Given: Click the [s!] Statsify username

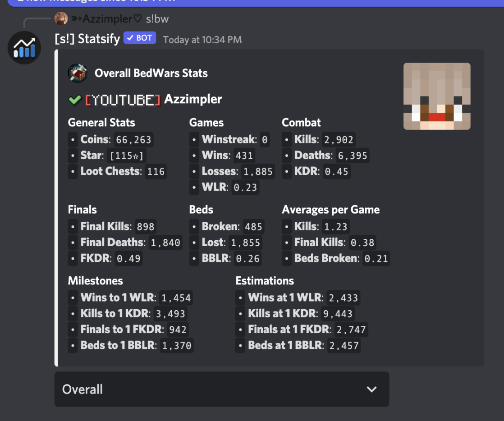Looking at the screenshot, I should [x=87, y=39].
